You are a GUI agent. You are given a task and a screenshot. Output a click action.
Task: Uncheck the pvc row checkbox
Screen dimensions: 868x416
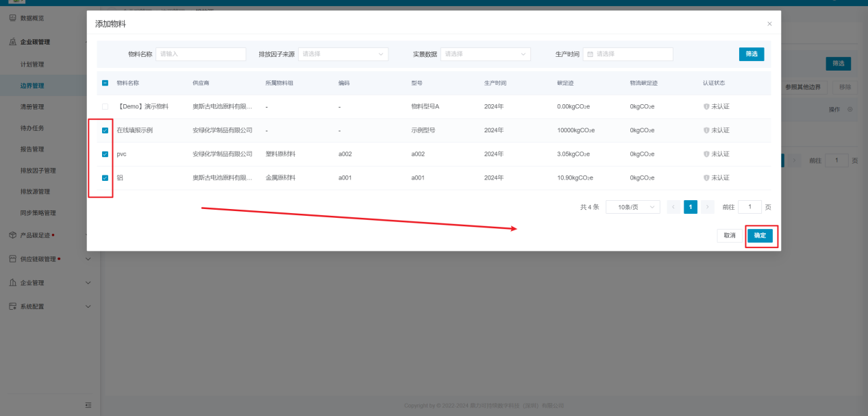click(105, 154)
